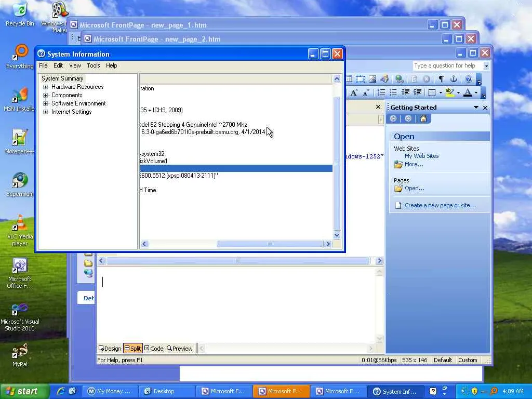Image resolution: width=532 pixels, height=399 pixels.
Task: Click System Information horizontal scrollbar thumb
Action: tap(270, 244)
